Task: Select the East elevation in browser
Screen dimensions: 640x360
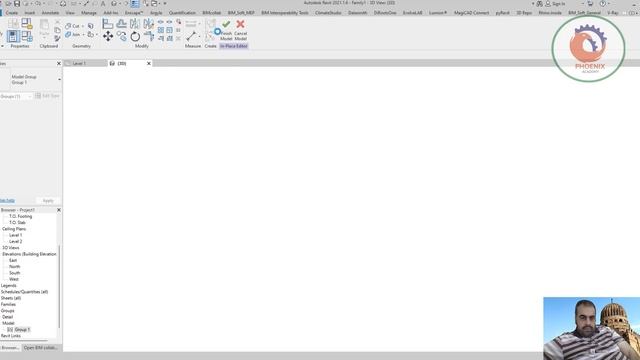Action: [13, 260]
